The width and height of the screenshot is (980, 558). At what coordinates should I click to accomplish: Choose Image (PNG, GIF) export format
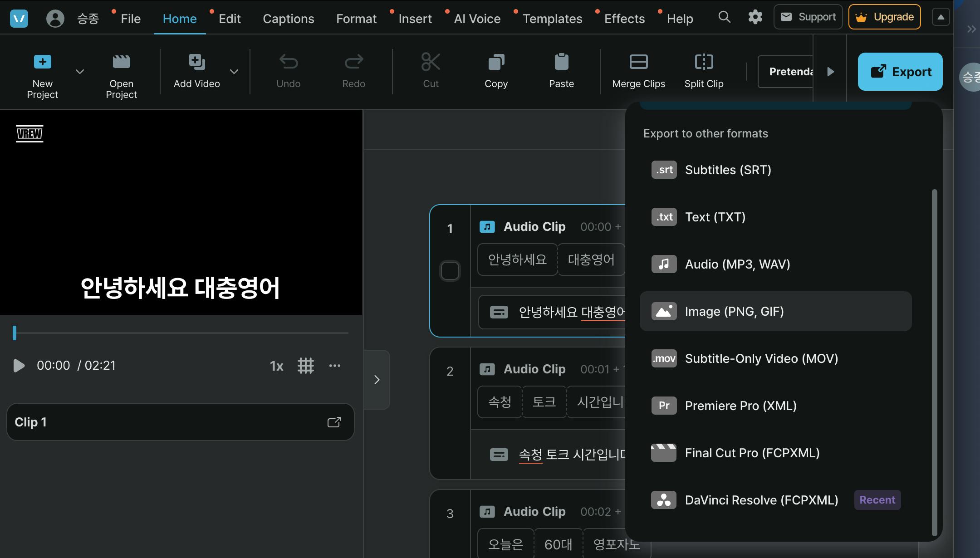coord(734,311)
